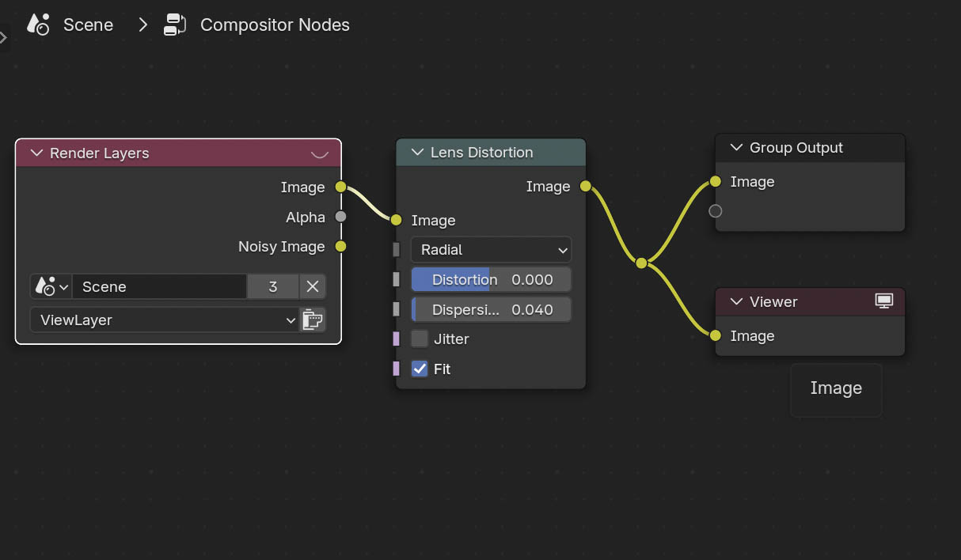Collapse the Render Layers node via its chevron
The height and width of the screenshot is (560, 961).
pos(36,153)
